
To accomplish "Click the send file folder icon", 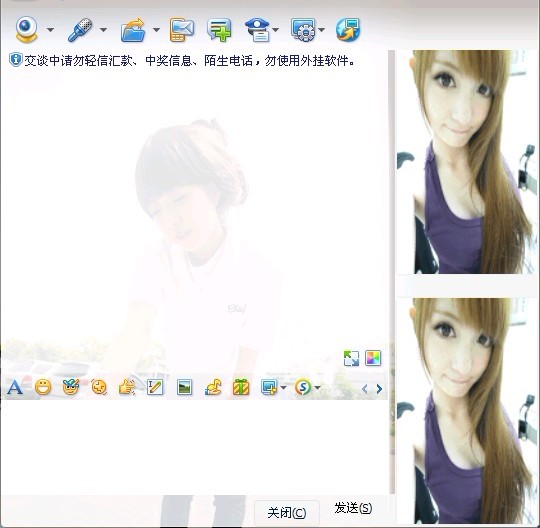I will pyautogui.click(x=133, y=30).
